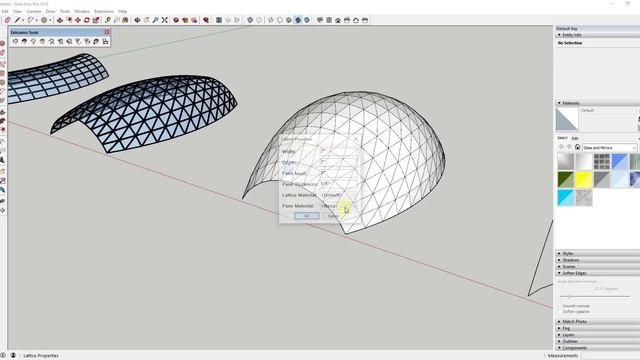Collapse the Entity Info panel
Image resolution: width=640 pixels, height=360 pixels.
click(x=559, y=35)
